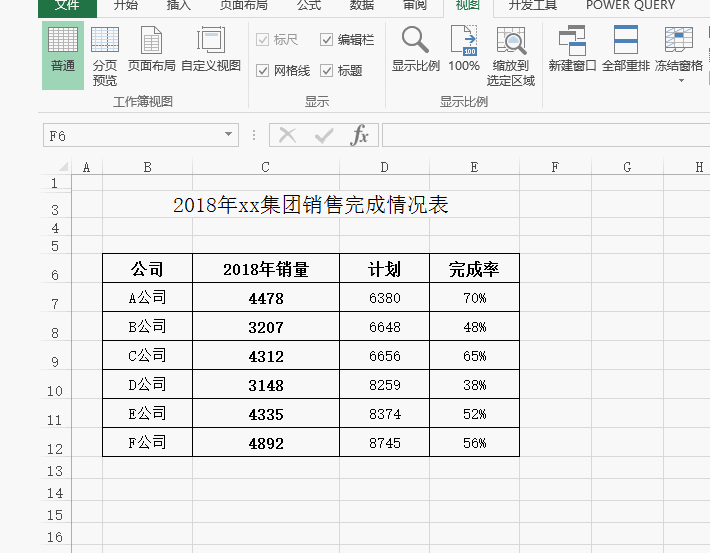This screenshot has width=710, height=553.
Task: Reset zoom to 100%
Action: tap(464, 49)
